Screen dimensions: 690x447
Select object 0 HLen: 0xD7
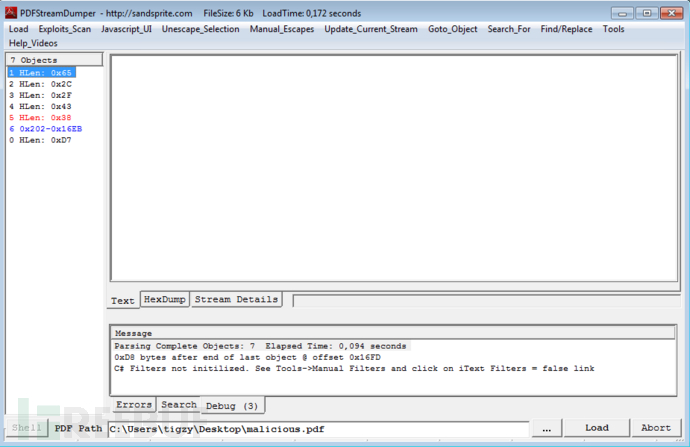point(40,140)
